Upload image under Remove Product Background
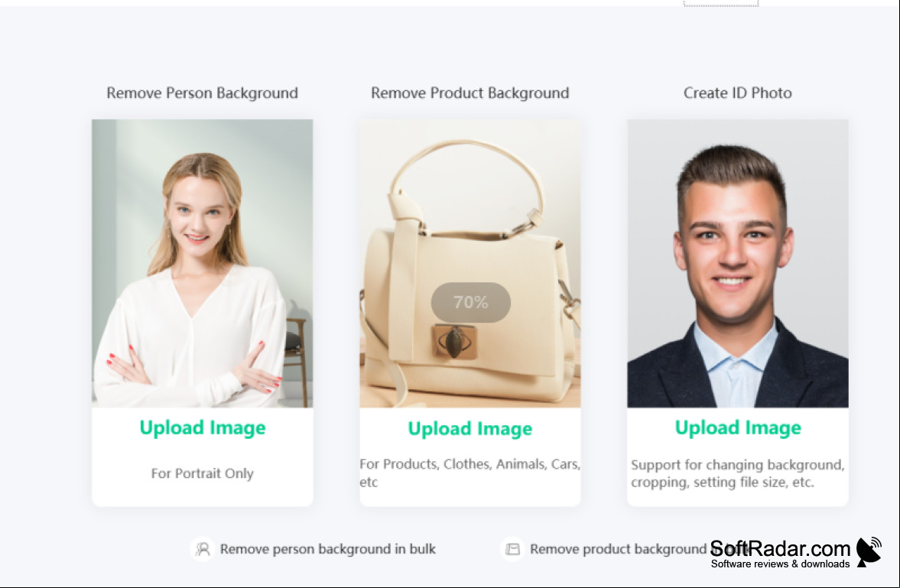Image resolution: width=900 pixels, height=588 pixels. (x=470, y=428)
